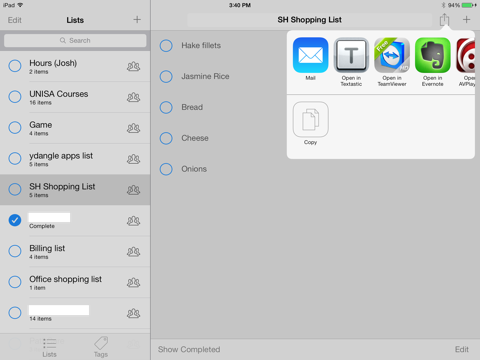Check off Cheese item
This screenshot has width=480, height=360.
tap(166, 138)
